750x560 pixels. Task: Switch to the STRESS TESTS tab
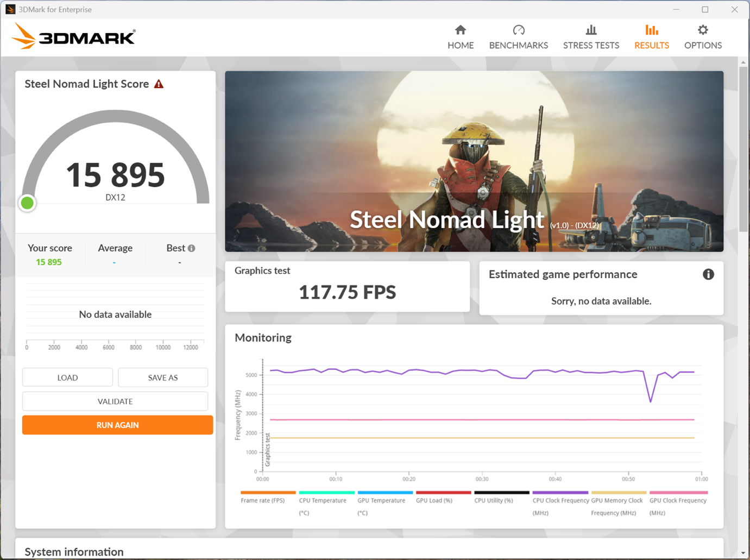tap(591, 37)
